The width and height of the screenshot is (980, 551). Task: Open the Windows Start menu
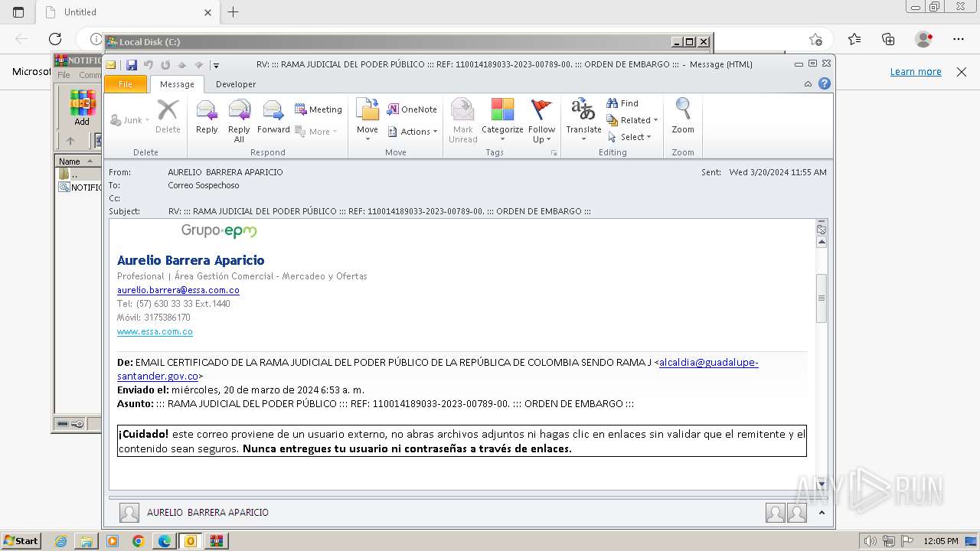tap(21, 541)
